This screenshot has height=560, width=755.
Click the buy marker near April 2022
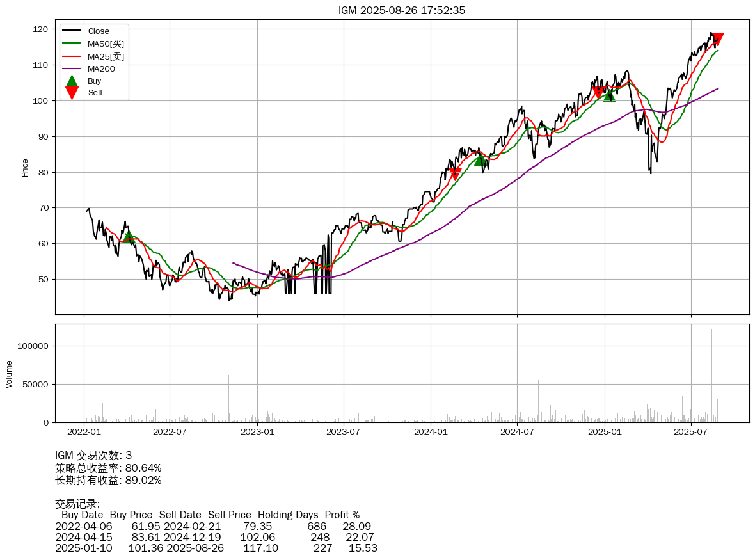[x=129, y=237]
